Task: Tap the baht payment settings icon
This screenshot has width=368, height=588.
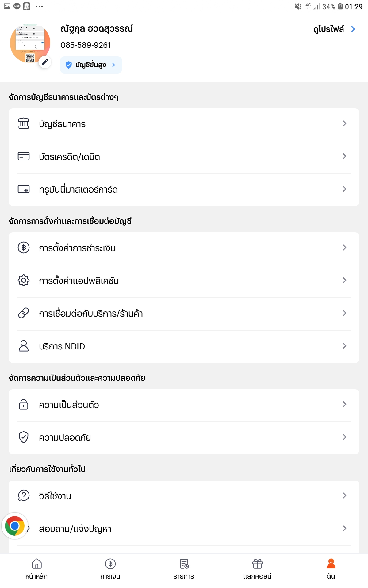Action: (x=24, y=247)
